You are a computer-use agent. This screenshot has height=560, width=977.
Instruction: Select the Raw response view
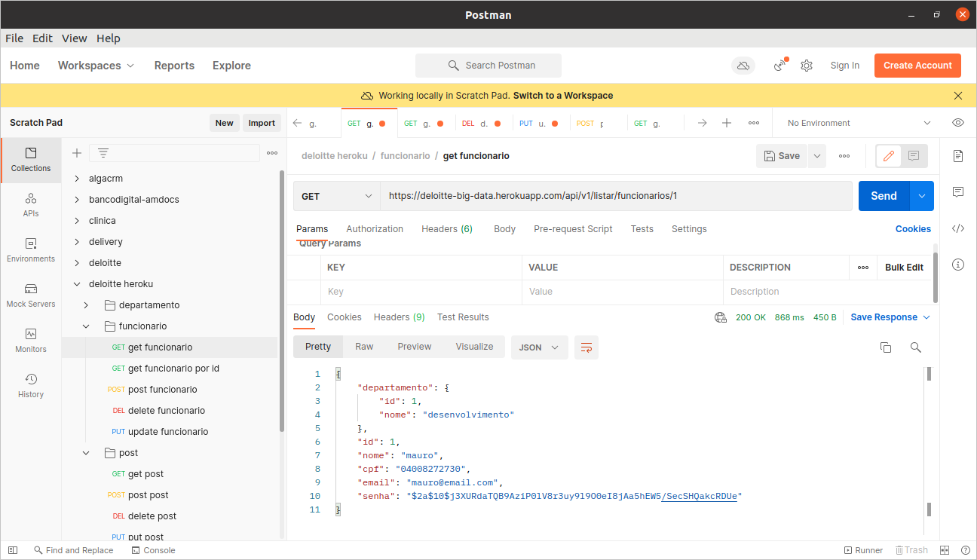point(364,347)
